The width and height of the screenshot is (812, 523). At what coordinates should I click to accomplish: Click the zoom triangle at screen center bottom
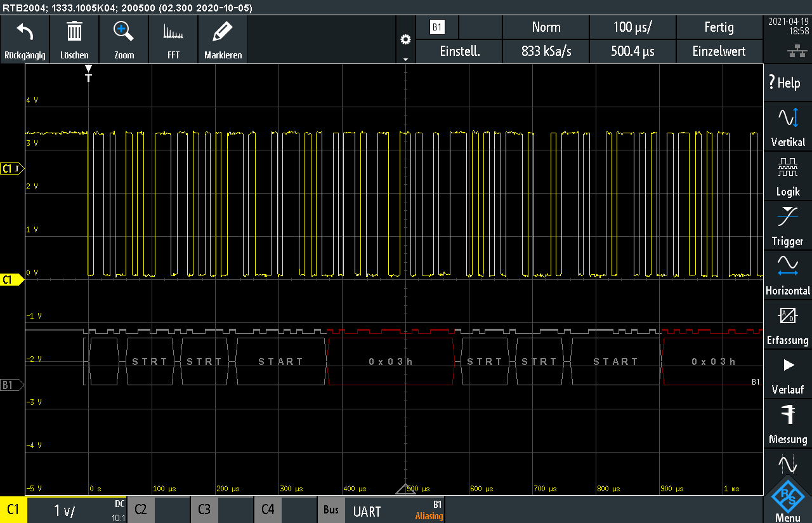pos(405,489)
